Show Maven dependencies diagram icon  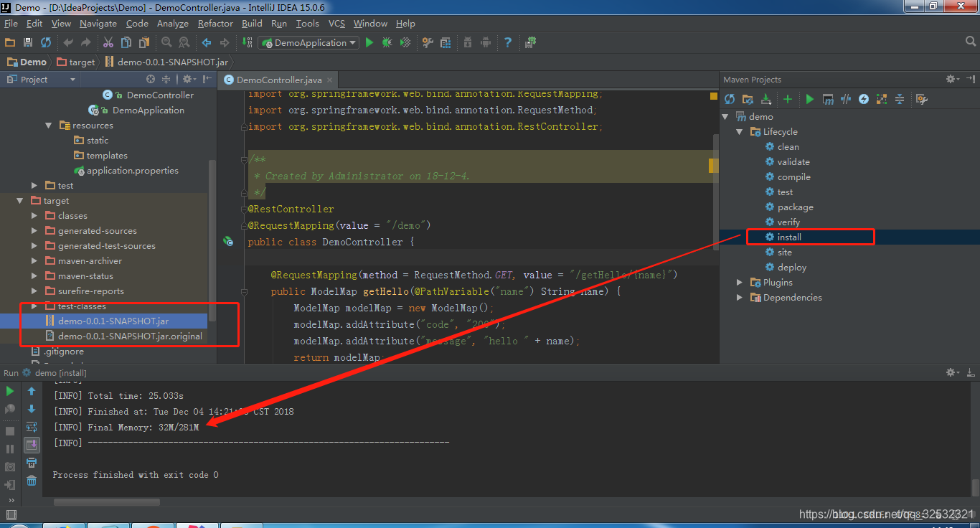(x=882, y=99)
